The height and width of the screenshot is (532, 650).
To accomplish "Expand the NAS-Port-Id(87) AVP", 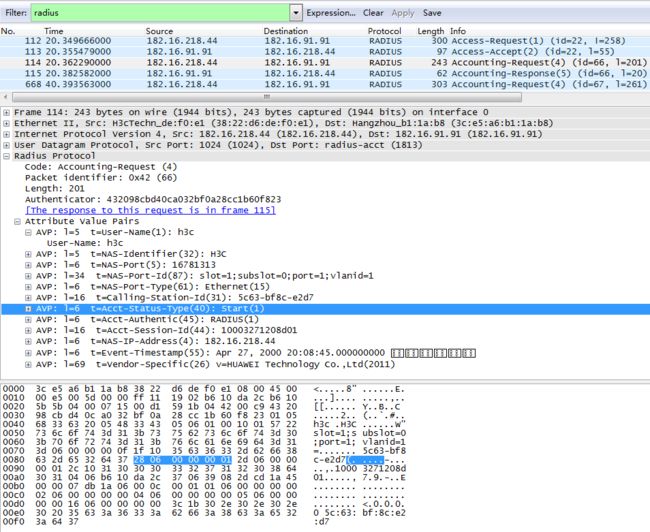I will [x=28, y=276].
